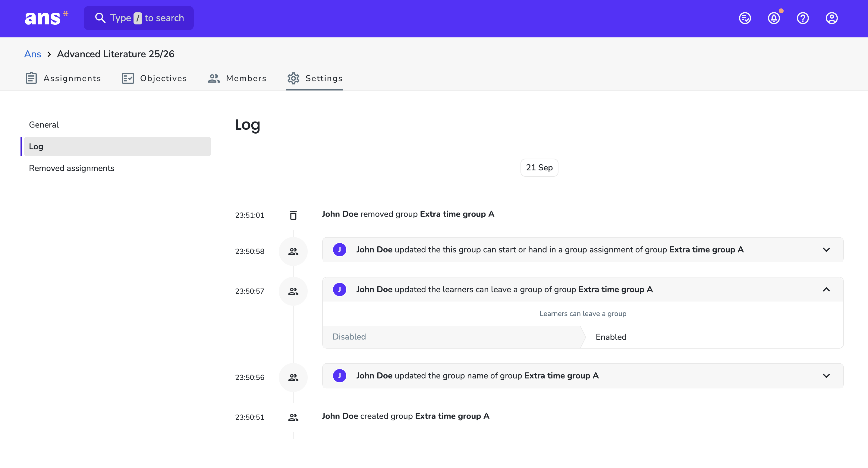This screenshot has width=868, height=468.
Task: Open the review/comments icon in header
Action: [x=745, y=18]
